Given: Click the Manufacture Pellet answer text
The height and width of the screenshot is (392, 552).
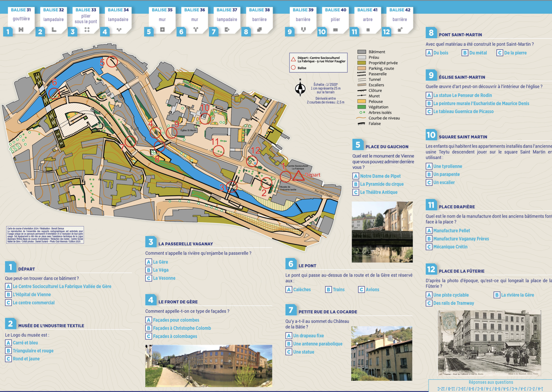Looking at the screenshot, I should [452, 231].
